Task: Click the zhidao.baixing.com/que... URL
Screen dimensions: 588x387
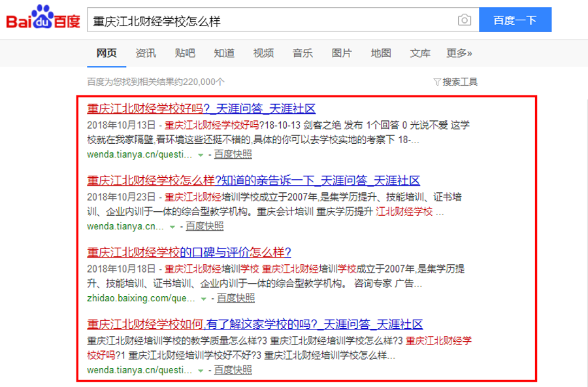Action: (141, 298)
